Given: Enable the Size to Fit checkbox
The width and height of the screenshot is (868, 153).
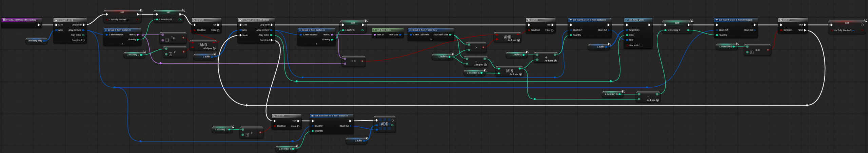Looking at the screenshot, I should 641,45.
